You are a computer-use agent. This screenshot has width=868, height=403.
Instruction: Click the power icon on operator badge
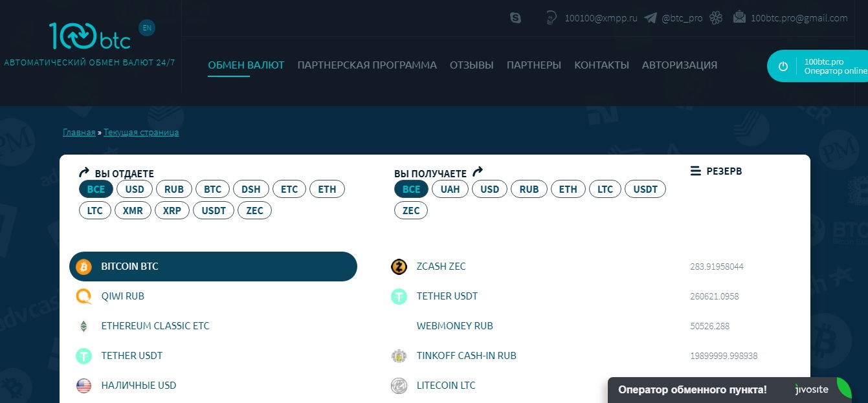783,66
